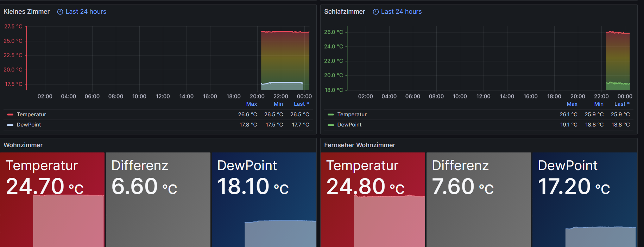Click Kleines Zimmer DewPoint min value 17.5 °C
Screen dimensions: 644x247
tap(274, 125)
